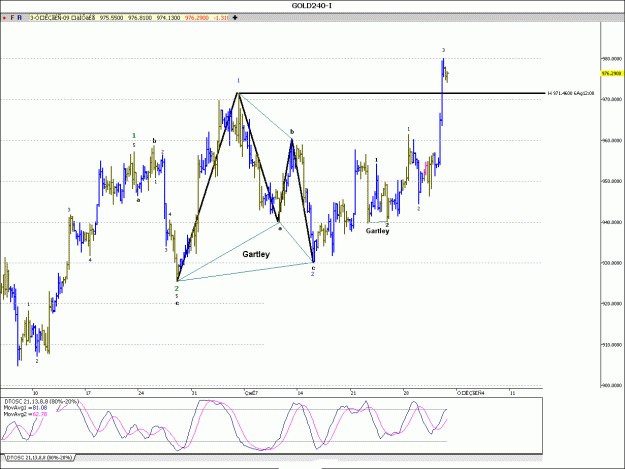Viewport: 625px width, 469px height.
Task: Click the yellow 976.2900 current price tag
Action: 612,73
